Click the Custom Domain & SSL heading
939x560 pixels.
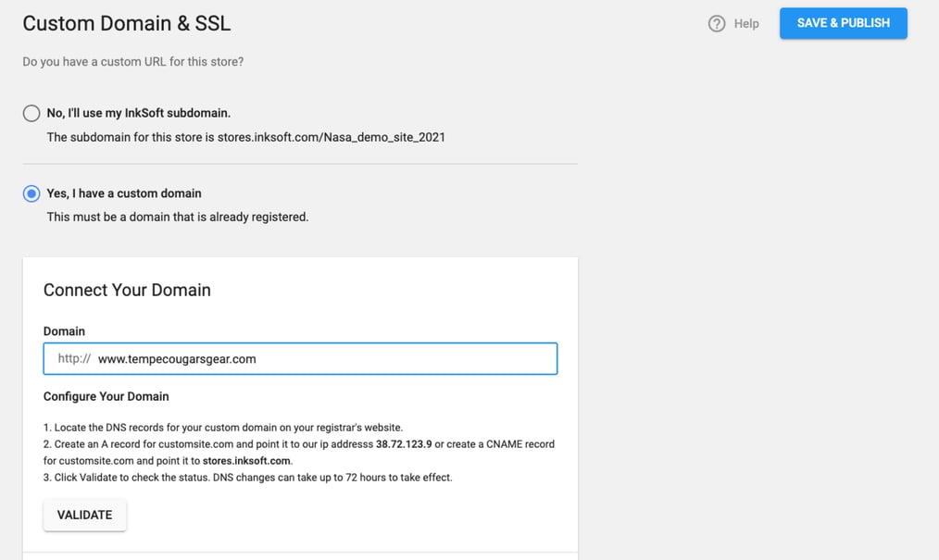[126, 23]
